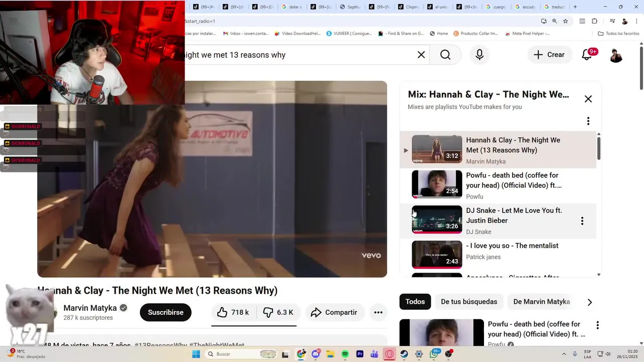Like the video with the thumbs-up icon

tap(233, 312)
